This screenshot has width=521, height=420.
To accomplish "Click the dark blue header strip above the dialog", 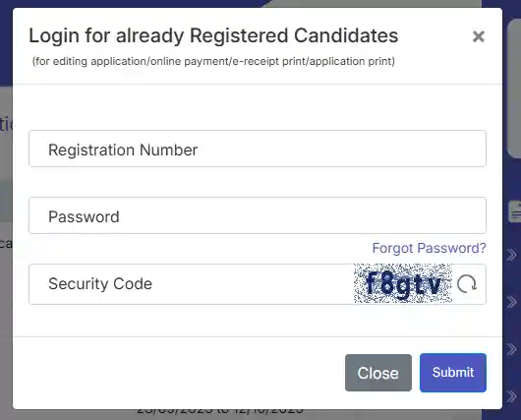I will click(133, 3).
